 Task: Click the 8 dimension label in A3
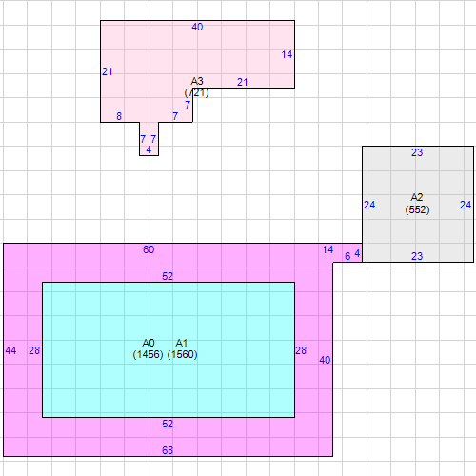pos(119,116)
